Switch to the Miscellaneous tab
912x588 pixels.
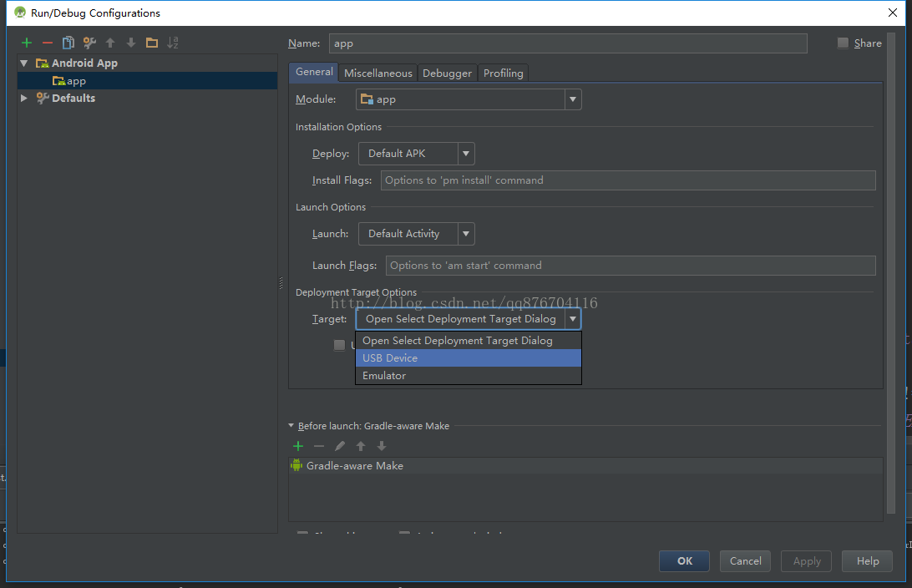tap(378, 73)
